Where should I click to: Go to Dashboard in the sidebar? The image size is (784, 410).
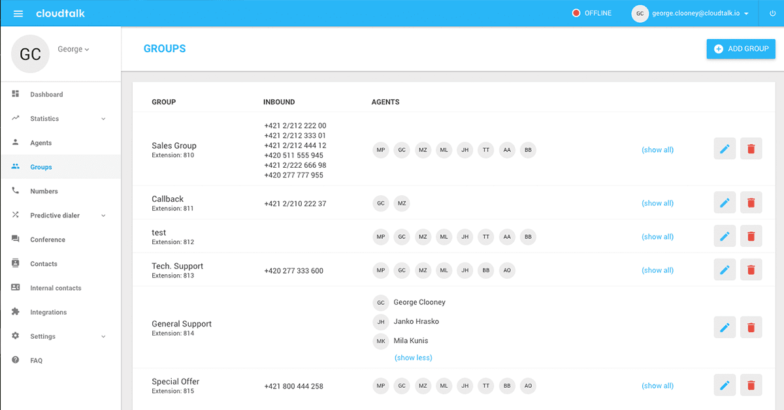(x=46, y=94)
